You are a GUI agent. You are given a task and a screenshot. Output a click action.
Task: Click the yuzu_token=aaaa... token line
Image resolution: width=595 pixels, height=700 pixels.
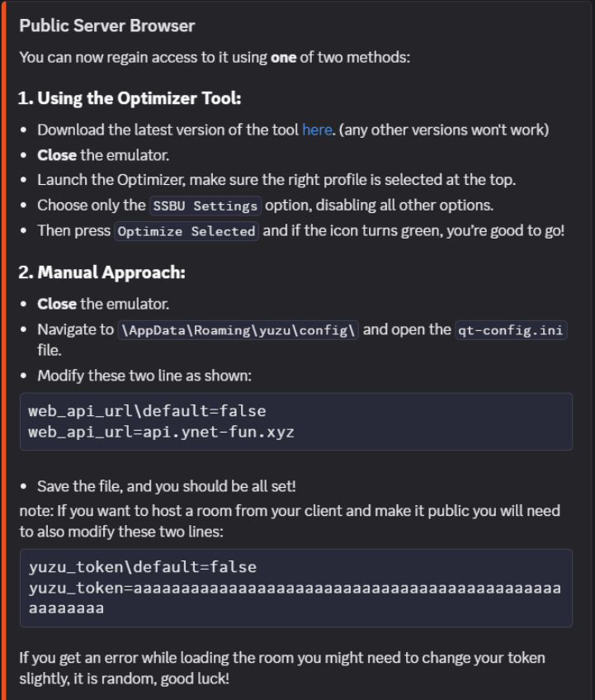coord(295,598)
